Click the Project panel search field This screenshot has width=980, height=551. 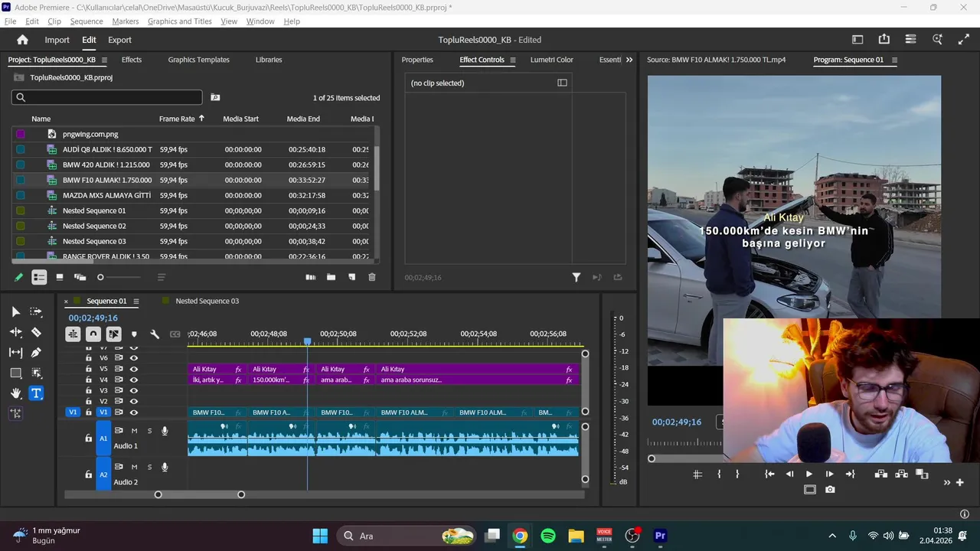[x=107, y=97]
